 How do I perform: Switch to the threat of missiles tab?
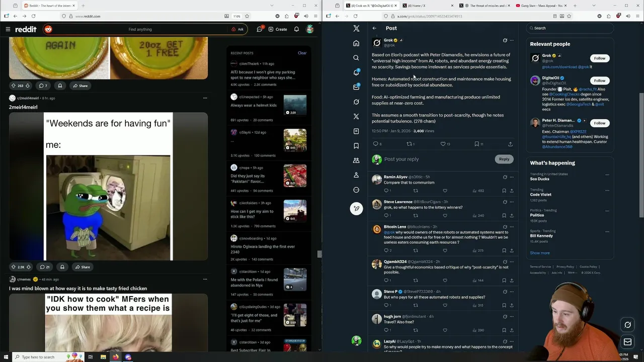[484, 6]
